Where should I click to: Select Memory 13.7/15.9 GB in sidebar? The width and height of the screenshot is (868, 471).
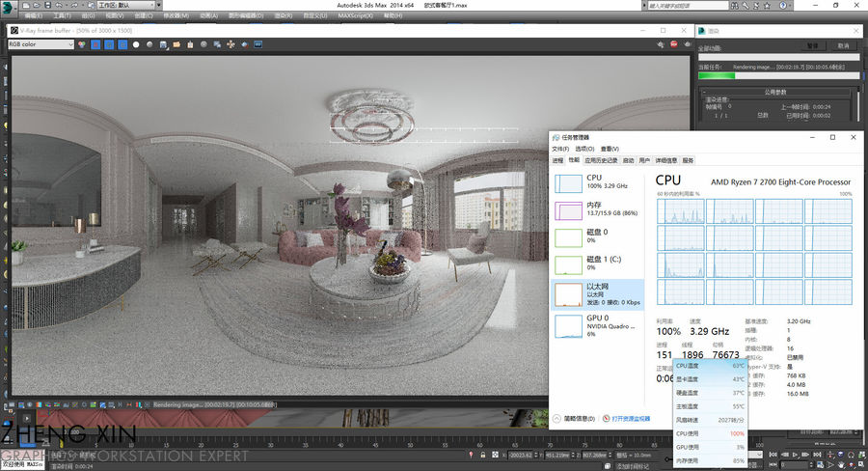pos(598,210)
